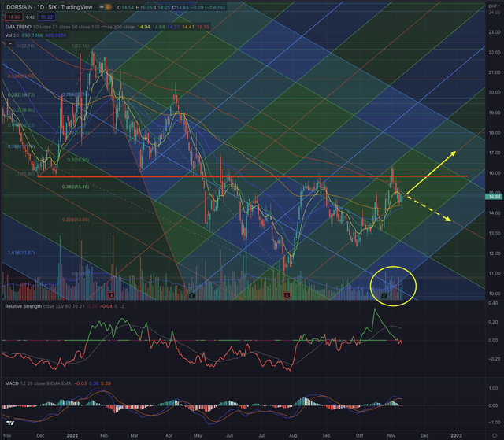The width and height of the screenshot is (504, 440).
Task: Click the Fibonacci label 0.382(19.73)
Action: pyautogui.click(x=21, y=94)
